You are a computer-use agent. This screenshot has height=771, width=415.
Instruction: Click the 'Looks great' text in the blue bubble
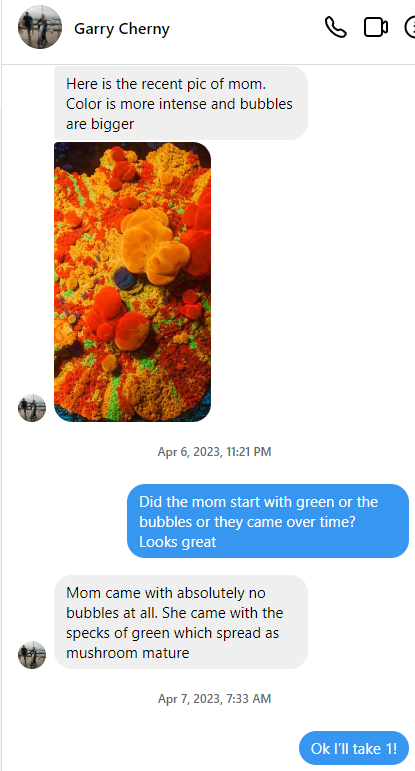[x=178, y=542]
